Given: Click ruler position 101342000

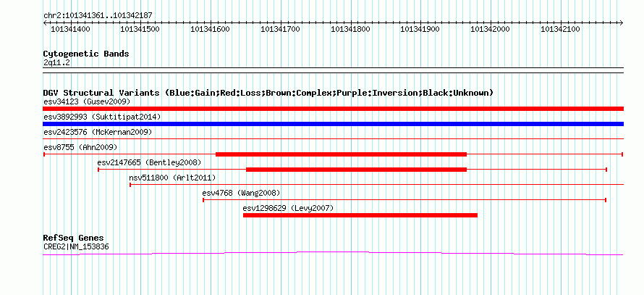Looking at the screenshot, I should [491, 29].
